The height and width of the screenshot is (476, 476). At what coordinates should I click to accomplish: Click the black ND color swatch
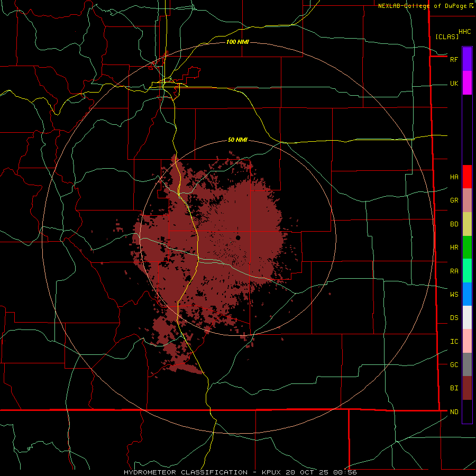point(467,411)
